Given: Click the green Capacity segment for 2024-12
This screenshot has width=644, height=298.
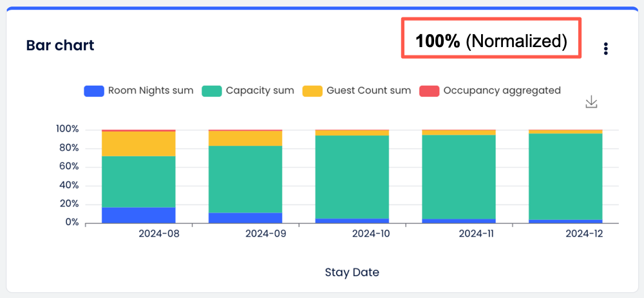Looking at the screenshot, I should (565, 177).
